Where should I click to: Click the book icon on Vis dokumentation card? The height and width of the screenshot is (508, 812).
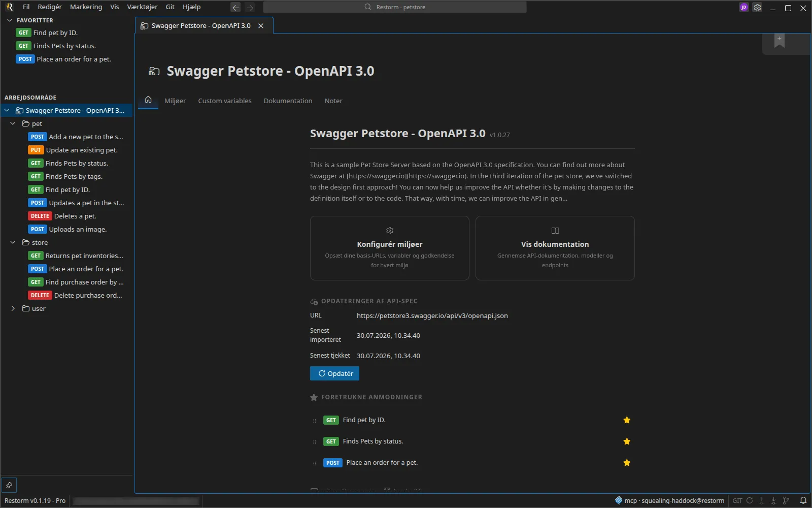(x=555, y=231)
